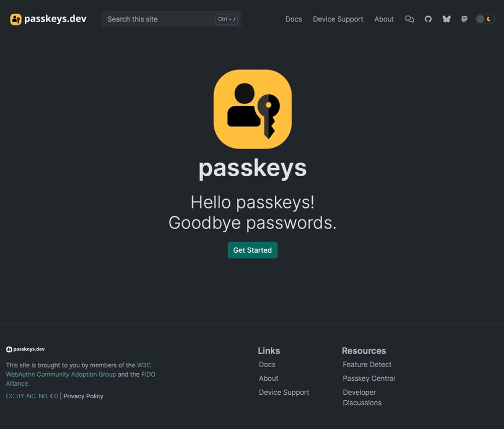Open the discussions chat bubbles icon
Image resolution: width=504 pixels, height=429 pixels.
(409, 19)
